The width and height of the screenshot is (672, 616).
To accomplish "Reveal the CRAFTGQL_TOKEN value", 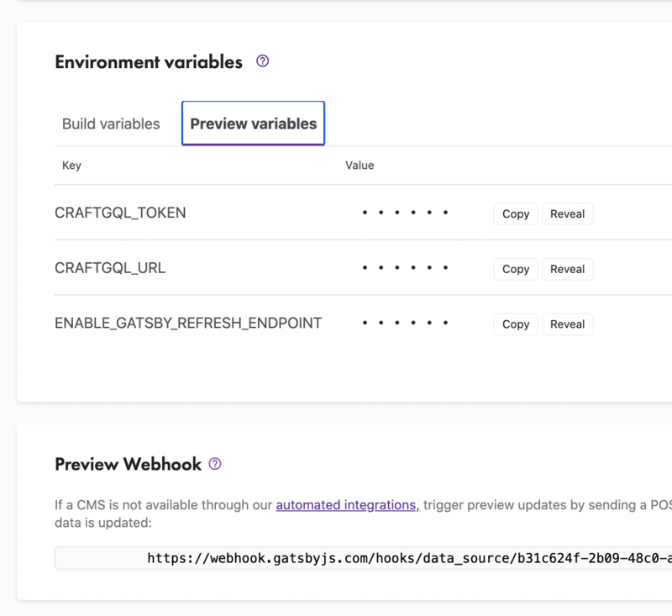I will tap(567, 214).
